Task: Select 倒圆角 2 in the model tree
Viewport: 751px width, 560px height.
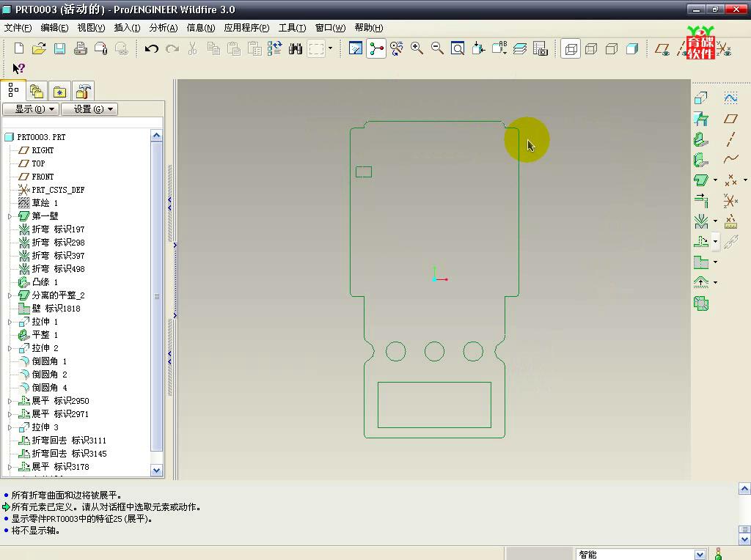Action: 49,375
